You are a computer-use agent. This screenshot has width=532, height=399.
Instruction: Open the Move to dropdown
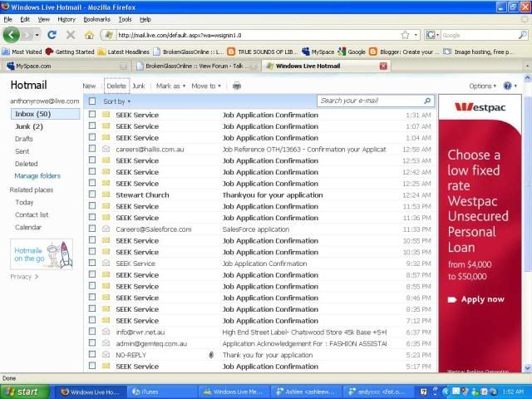coord(206,86)
